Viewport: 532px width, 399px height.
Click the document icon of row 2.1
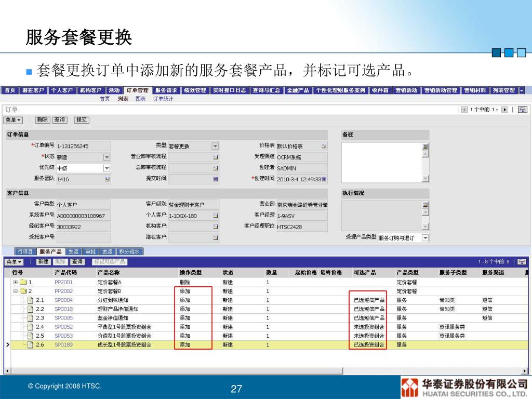[30, 300]
